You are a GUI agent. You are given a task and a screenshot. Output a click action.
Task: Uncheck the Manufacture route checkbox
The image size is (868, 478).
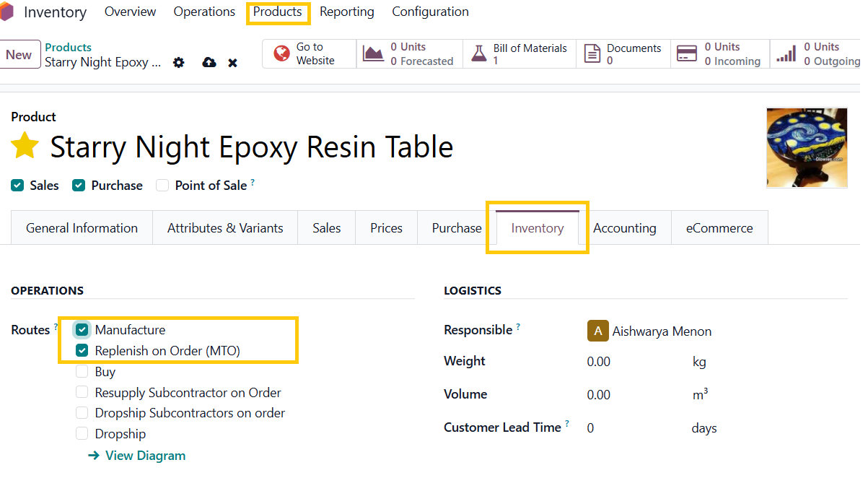[82, 330]
